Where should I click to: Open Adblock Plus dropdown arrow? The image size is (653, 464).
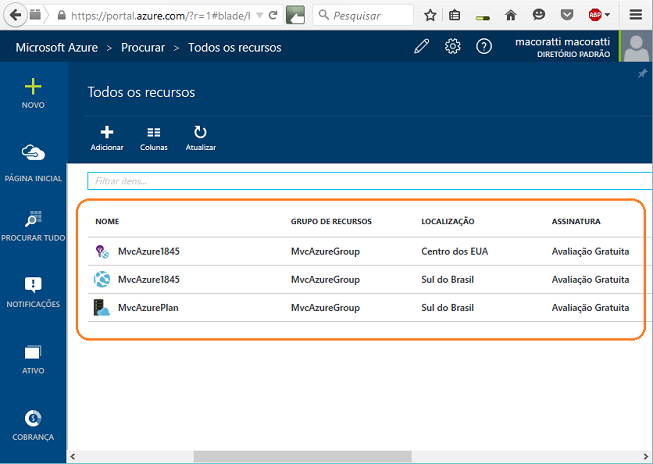tap(608, 15)
